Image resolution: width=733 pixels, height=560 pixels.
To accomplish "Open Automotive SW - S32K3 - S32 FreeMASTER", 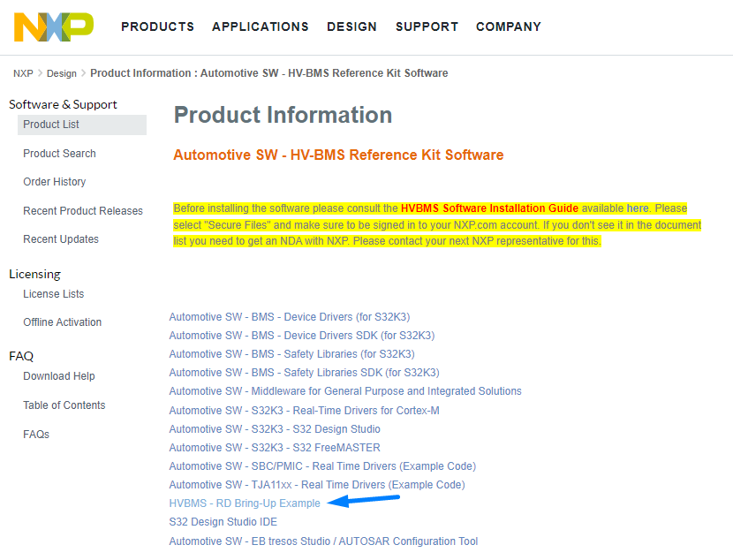I will click(x=274, y=447).
